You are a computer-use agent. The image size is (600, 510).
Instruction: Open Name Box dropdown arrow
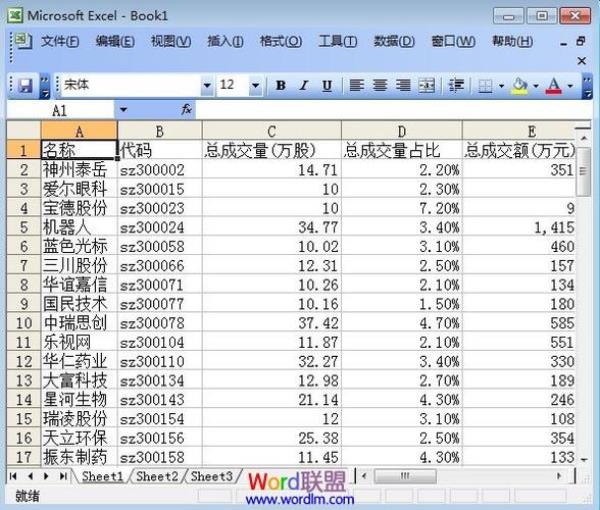[x=123, y=110]
